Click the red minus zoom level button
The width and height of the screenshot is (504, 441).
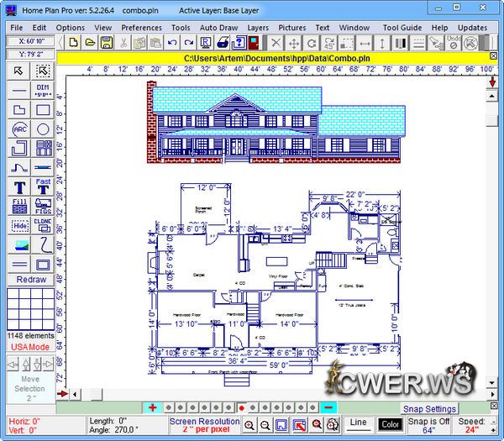tap(328, 408)
